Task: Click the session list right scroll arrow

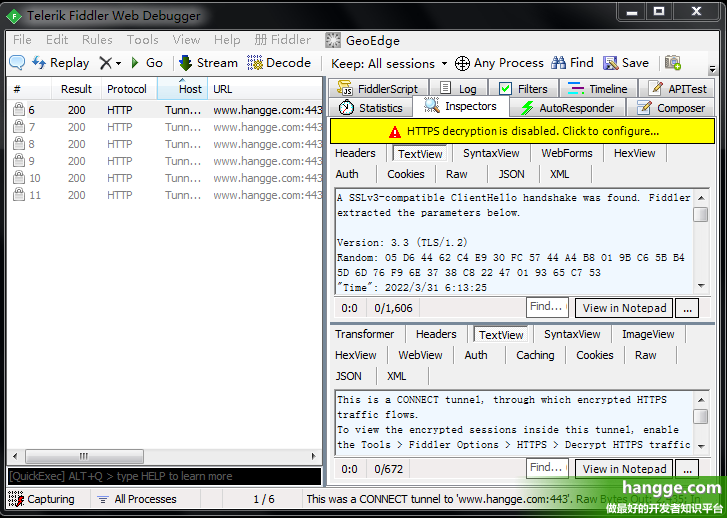Action: pyautogui.click(x=314, y=456)
